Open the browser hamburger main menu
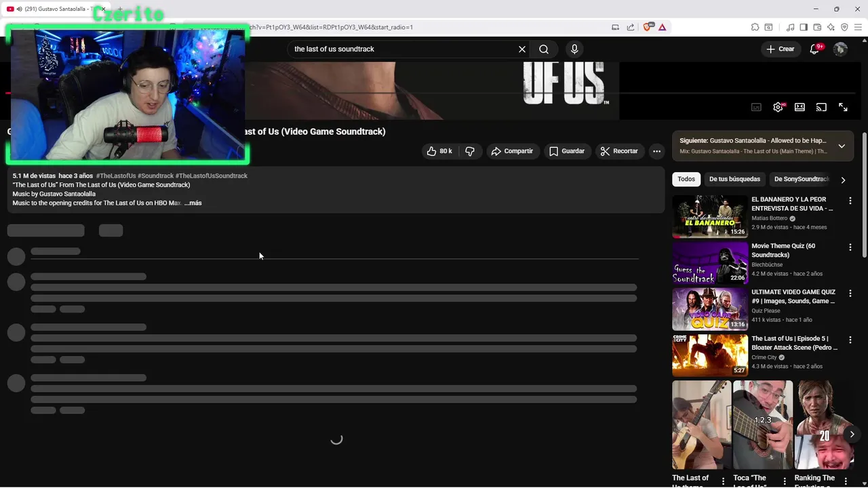The height and width of the screenshot is (488, 868). click(x=858, y=27)
